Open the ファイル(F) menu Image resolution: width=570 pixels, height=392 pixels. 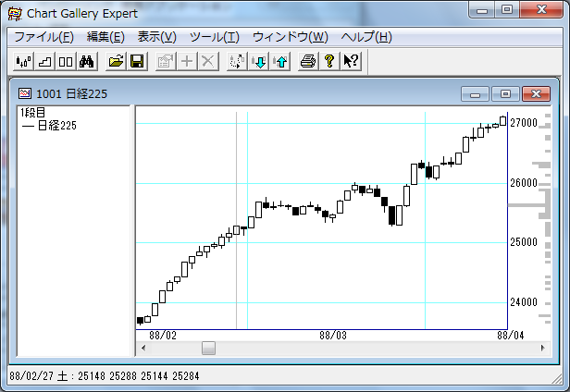pos(44,37)
